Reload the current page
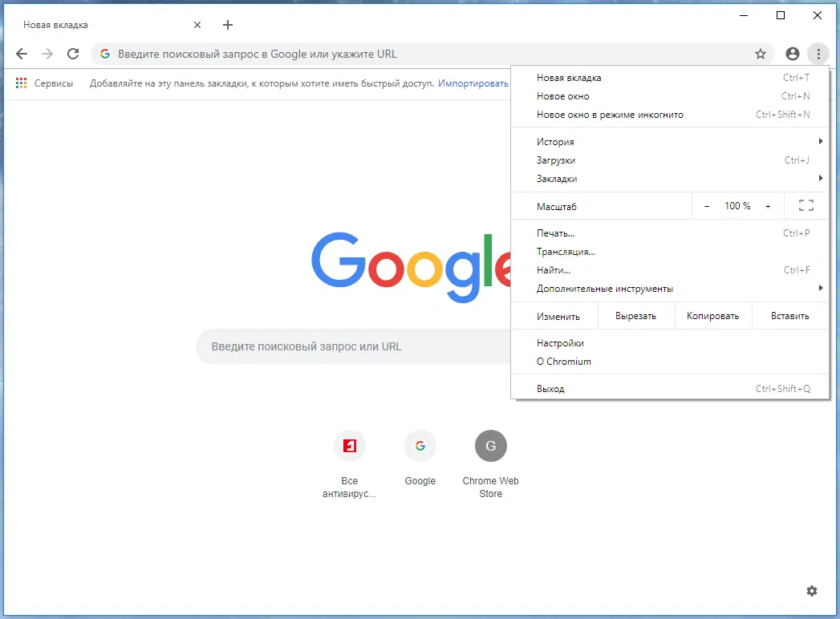This screenshot has height=619, width=840. tap(73, 54)
